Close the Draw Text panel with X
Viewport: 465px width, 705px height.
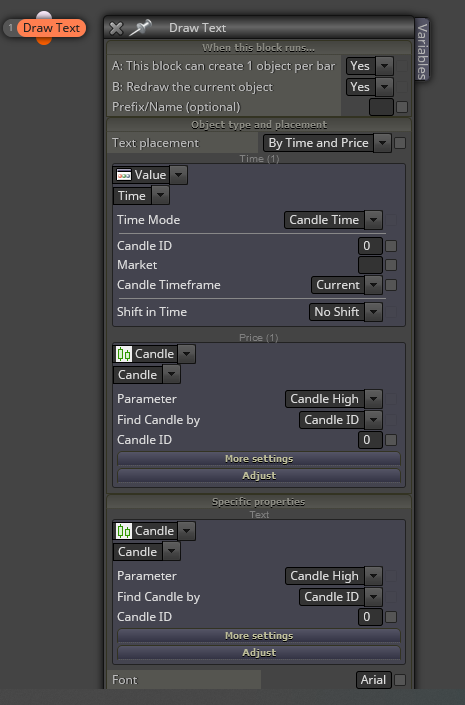(x=116, y=28)
